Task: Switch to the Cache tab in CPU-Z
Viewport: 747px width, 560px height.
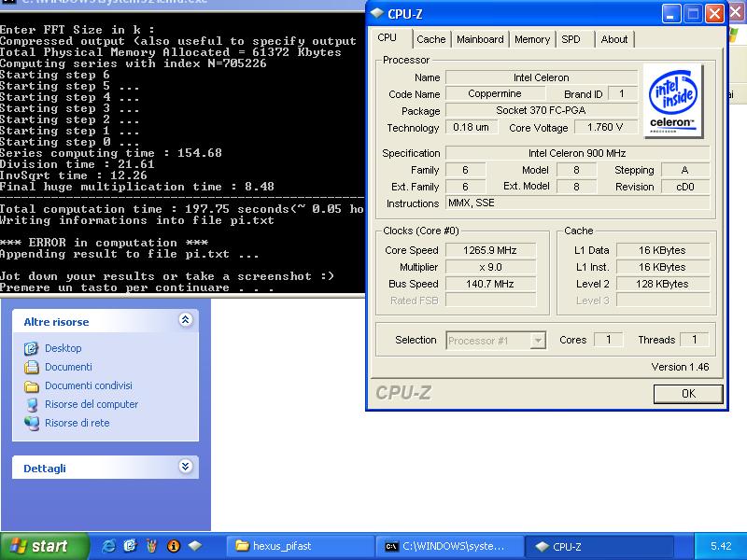Action: [431, 39]
